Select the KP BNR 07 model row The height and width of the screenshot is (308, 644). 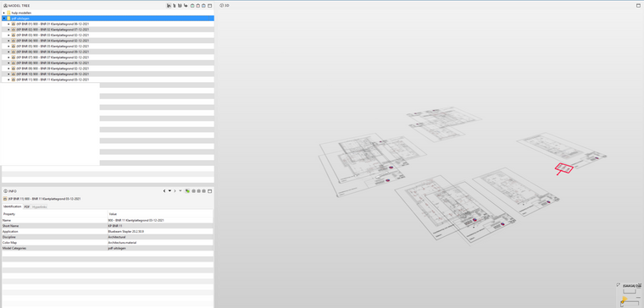point(108,58)
